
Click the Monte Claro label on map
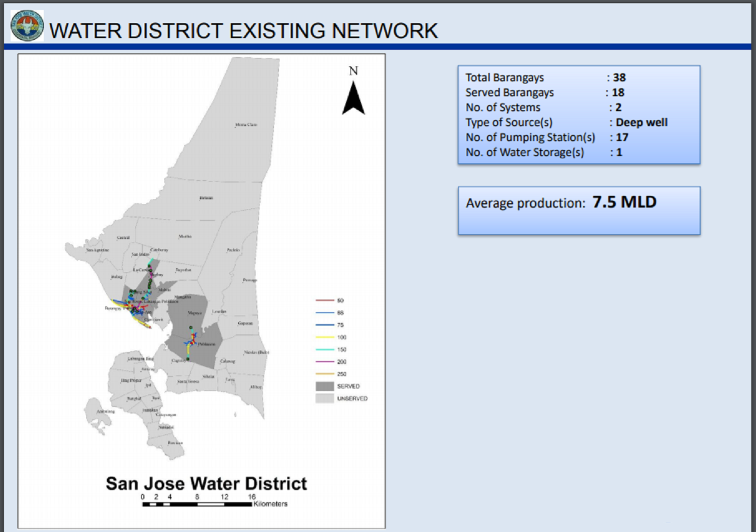[246, 125]
